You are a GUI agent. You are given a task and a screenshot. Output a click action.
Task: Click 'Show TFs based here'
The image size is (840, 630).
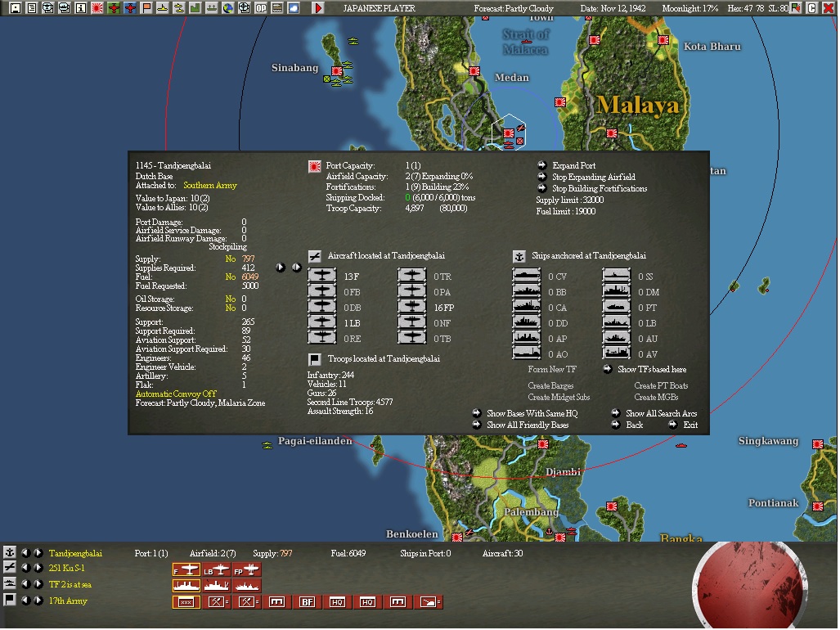651,370
